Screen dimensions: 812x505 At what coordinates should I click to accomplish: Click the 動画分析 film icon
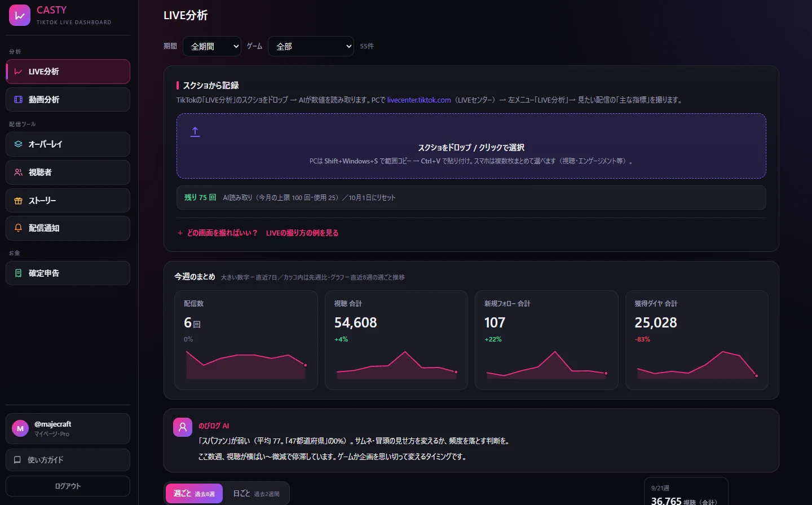click(x=18, y=100)
